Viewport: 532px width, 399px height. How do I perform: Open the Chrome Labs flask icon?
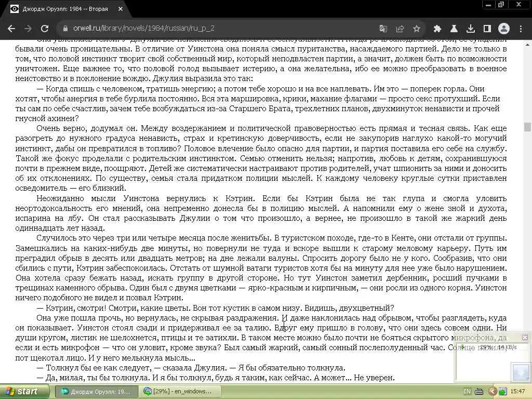(454, 29)
